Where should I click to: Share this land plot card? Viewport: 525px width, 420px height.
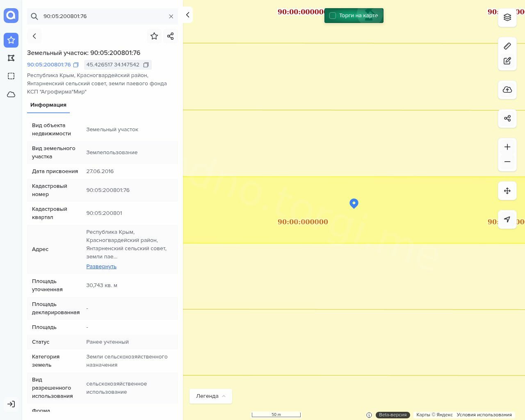pyautogui.click(x=171, y=36)
